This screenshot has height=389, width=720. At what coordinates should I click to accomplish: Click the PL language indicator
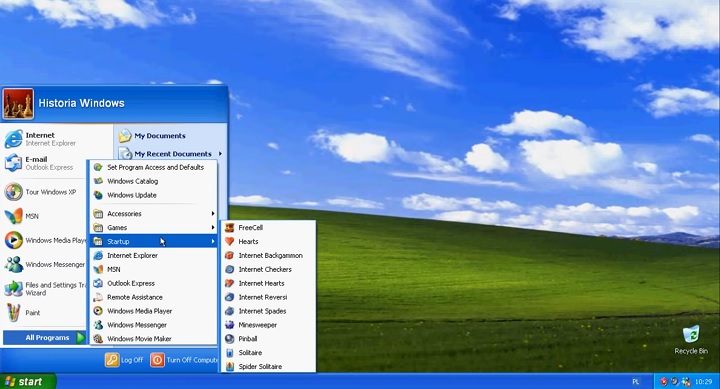tap(636, 382)
